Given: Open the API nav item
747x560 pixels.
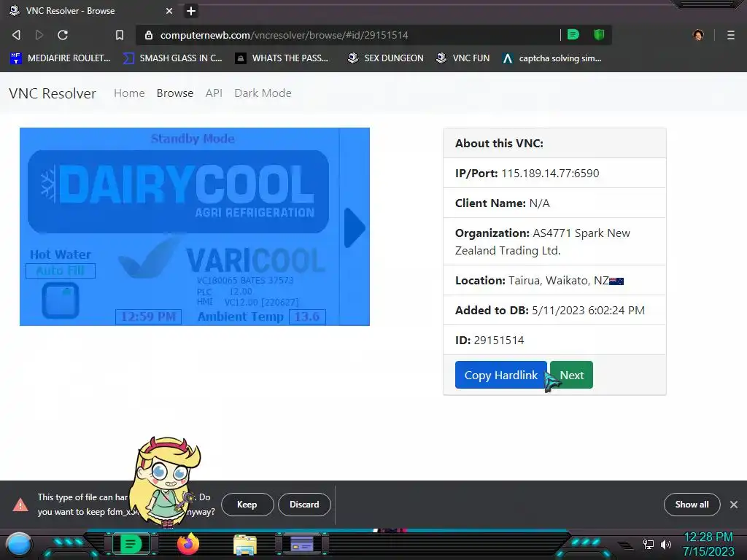Looking at the screenshot, I should [214, 93].
